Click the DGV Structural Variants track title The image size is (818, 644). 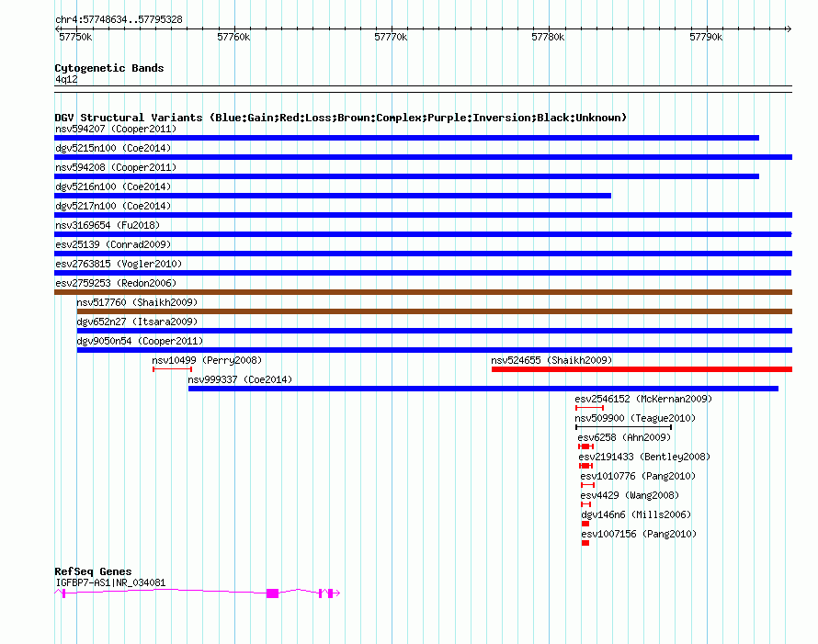tap(341, 118)
